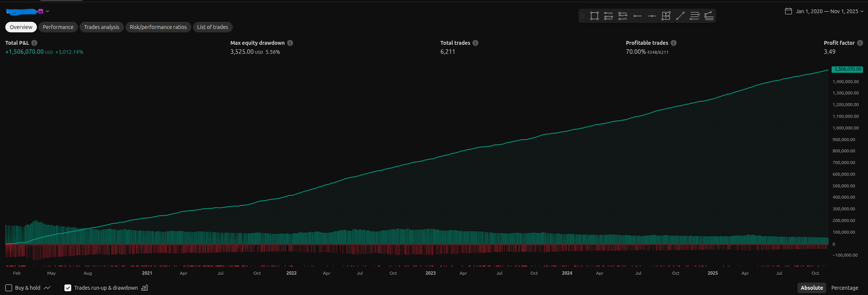868x295 pixels.
Task: Open the Performance tab
Action: [x=58, y=27]
